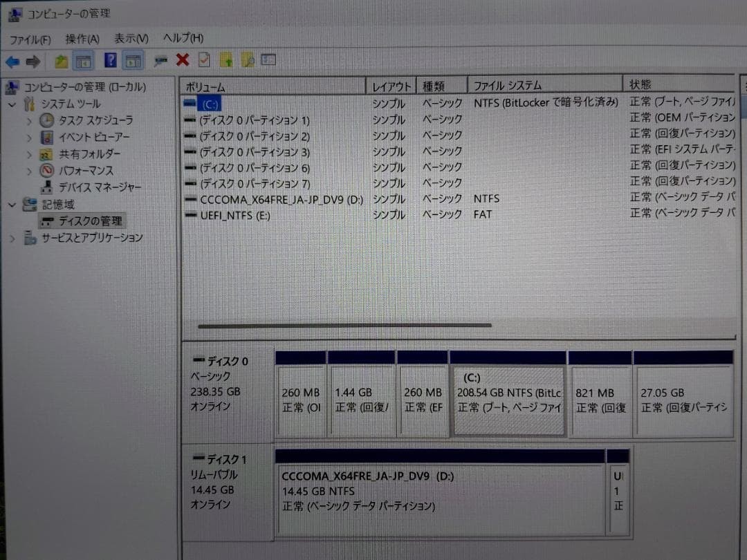The image size is (747, 560).
Task: Expand the タスク スケジューラ node
Action: 29,121
